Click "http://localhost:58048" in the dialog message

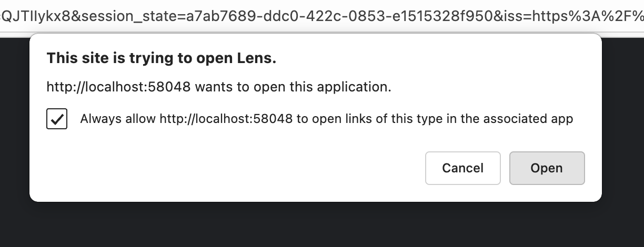(118, 87)
